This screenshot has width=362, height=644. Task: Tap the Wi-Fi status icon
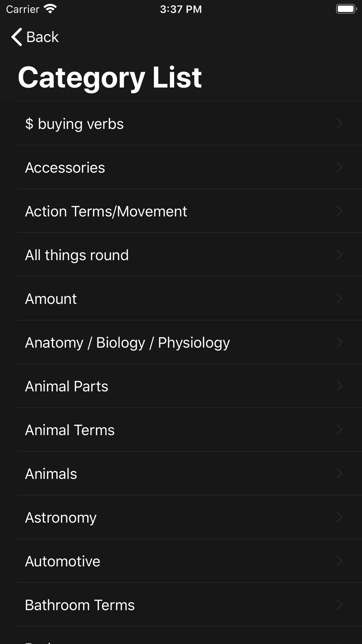point(50,9)
